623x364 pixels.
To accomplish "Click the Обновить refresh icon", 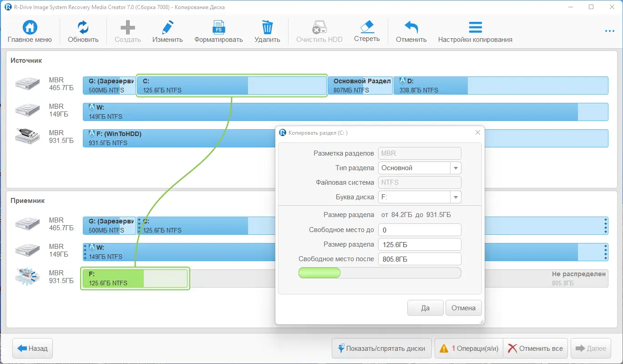I will point(83,27).
